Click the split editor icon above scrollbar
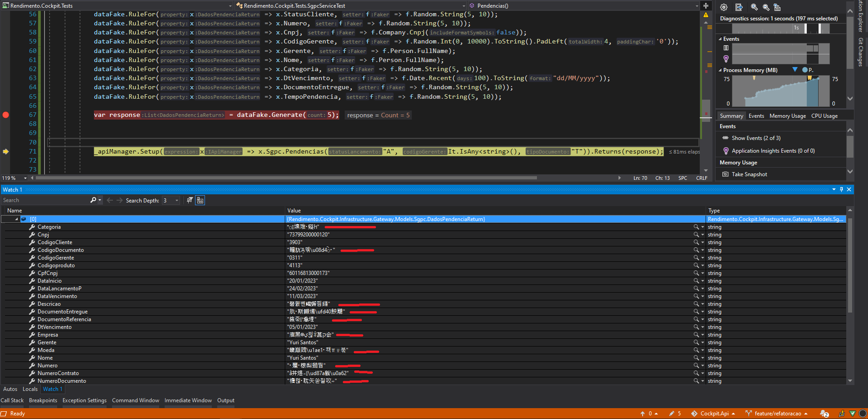The height and width of the screenshot is (419, 868). (x=706, y=5)
